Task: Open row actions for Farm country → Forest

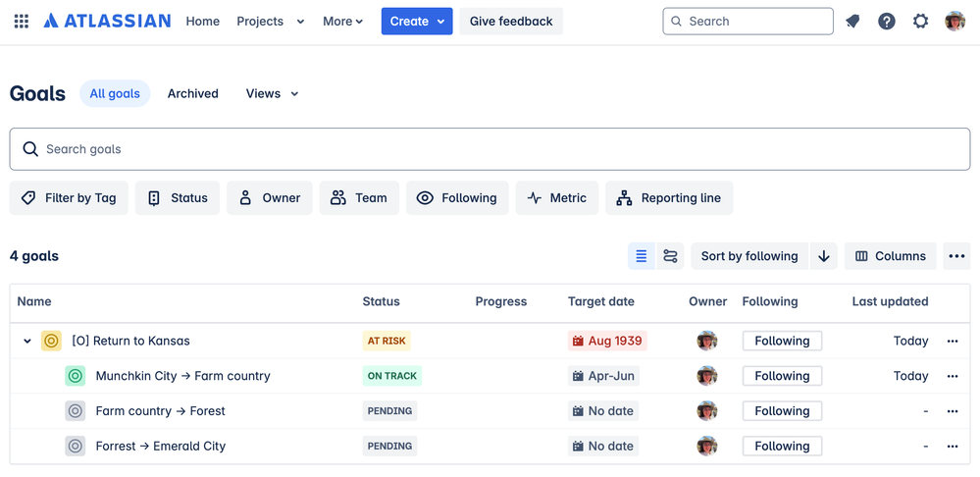Action: click(953, 410)
